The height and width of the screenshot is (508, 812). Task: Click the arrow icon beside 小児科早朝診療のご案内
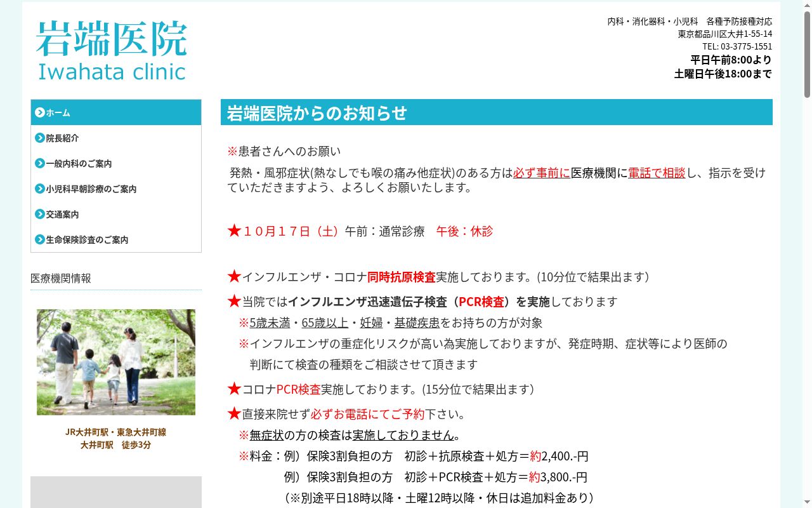click(40, 189)
